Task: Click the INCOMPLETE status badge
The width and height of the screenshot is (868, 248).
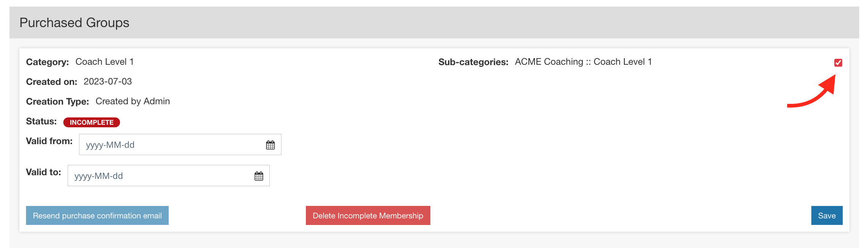Action: 91,122
